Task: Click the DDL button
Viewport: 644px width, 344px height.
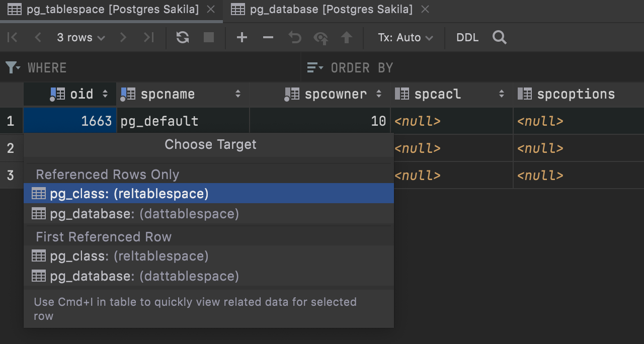Action: [467, 37]
